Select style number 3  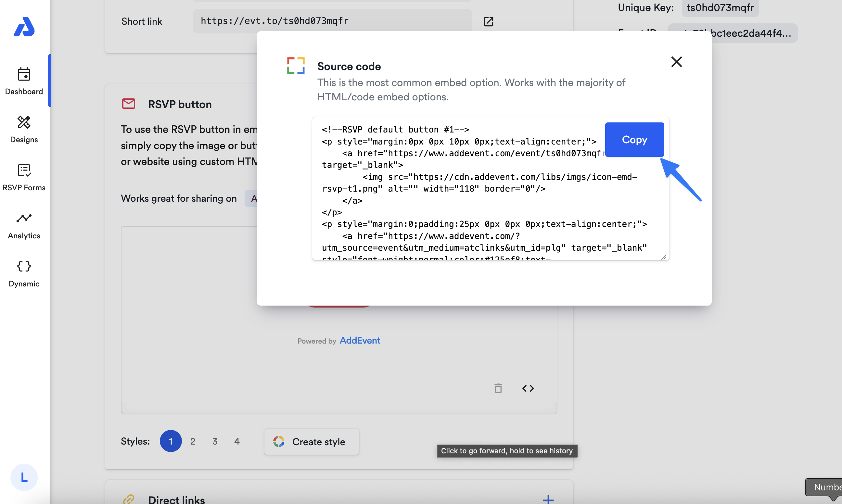point(215,441)
